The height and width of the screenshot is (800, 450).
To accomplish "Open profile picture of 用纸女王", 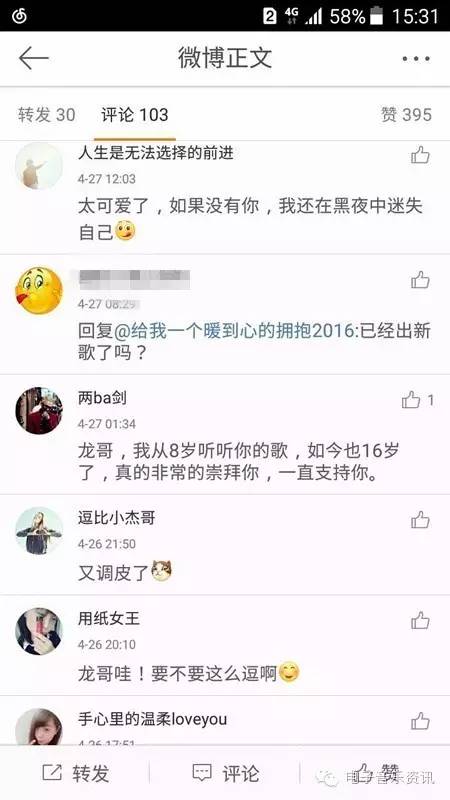I will click(39, 631).
